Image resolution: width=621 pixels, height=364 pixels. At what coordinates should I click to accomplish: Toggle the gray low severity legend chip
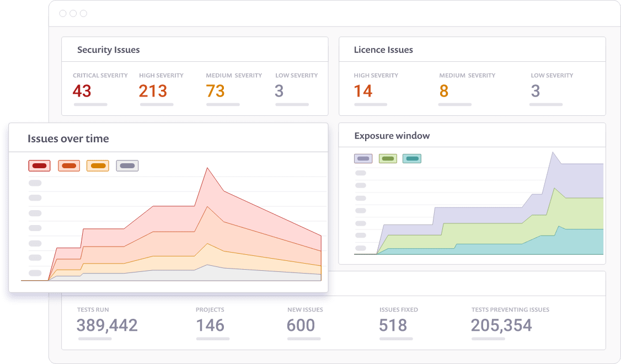tap(127, 165)
